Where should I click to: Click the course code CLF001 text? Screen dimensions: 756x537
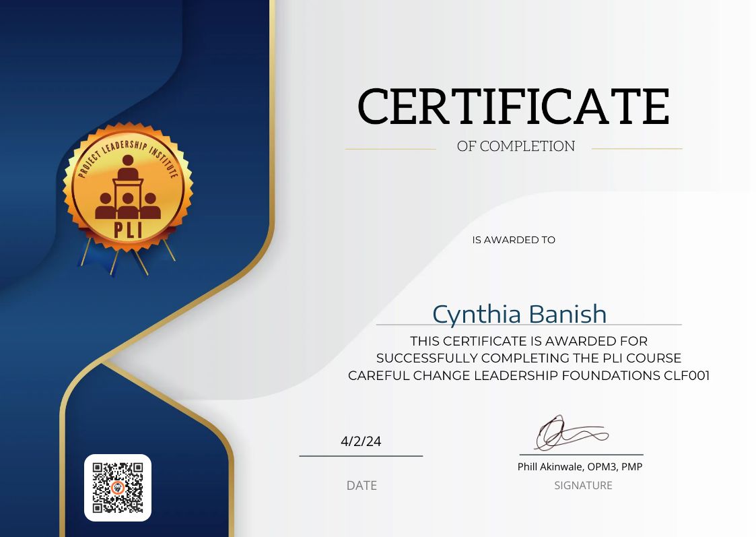click(x=687, y=376)
